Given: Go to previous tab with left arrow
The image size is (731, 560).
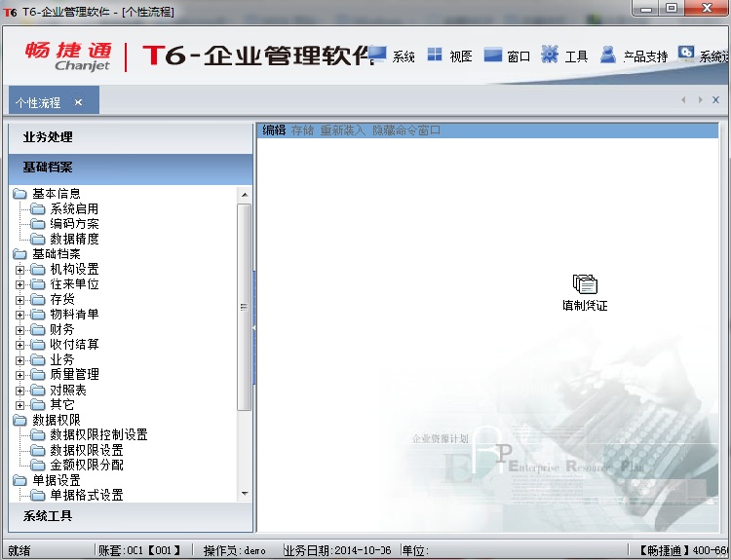Looking at the screenshot, I should click(x=683, y=99).
